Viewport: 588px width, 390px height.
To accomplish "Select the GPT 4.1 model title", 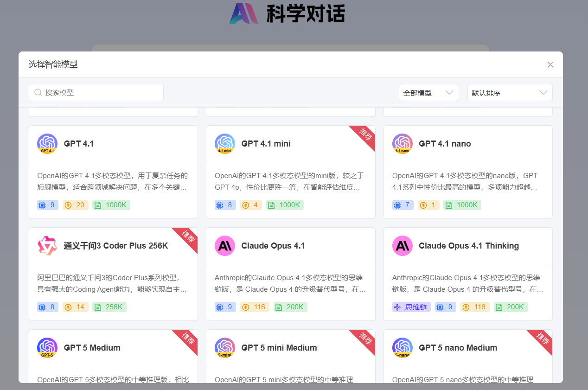I will point(79,144).
